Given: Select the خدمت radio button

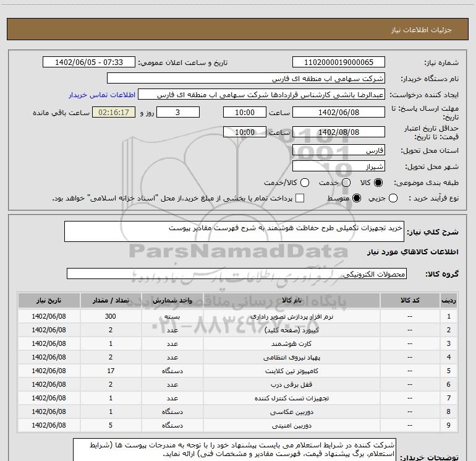Looking at the screenshot, I should click(x=346, y=183).
